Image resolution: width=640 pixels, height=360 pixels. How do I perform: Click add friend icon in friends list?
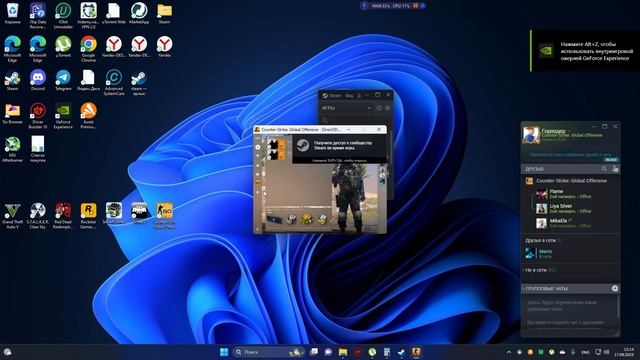(615, 169)
